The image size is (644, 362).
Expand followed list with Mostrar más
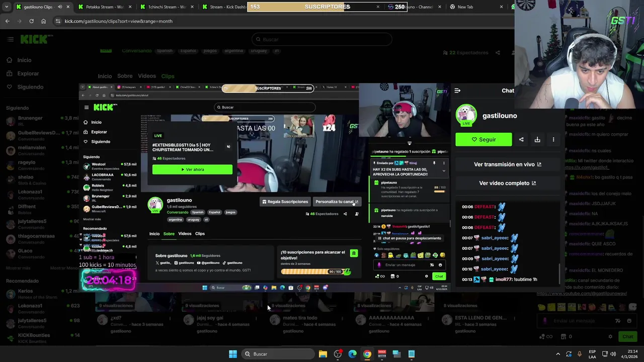18,268
